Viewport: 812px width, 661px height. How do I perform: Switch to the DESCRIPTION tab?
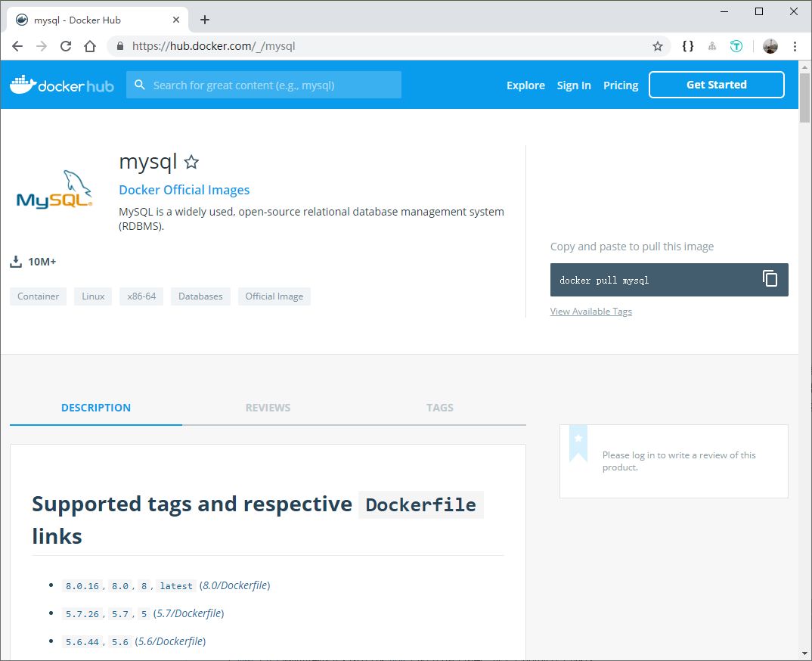coord(96,408)
